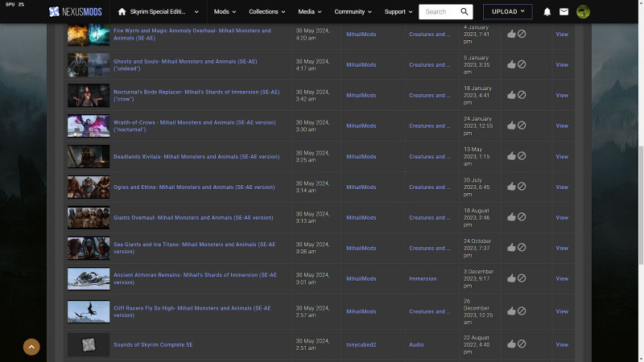Viewport: 644px width, 362px height.
Task: Expand the Skyrim Special Edition game dropdown
Action: coord(196,12)
